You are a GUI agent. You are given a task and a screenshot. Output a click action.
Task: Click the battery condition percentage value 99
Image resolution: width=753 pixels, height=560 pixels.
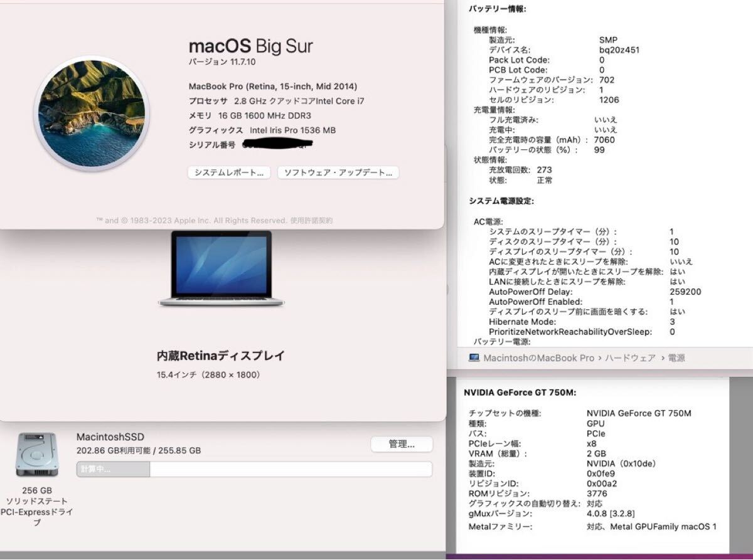(599, 150)
